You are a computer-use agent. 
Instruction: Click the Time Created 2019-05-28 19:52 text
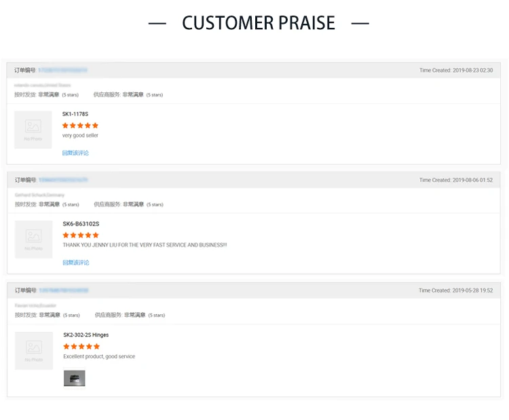click(x=455, y=290)
